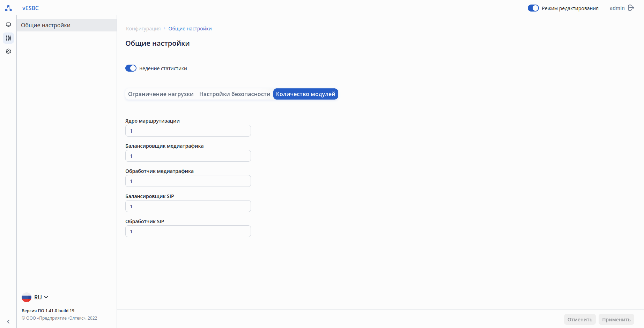
Task: Open the RU language dropdown
Action: [x=41, y=297]
